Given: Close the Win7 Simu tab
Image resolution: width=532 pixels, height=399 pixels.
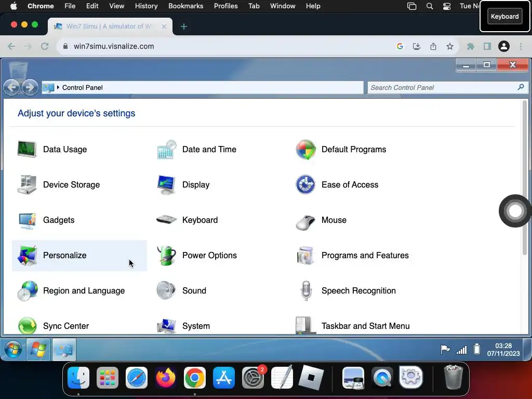Looking at the screenshot, I should click(x=164, y=26).
